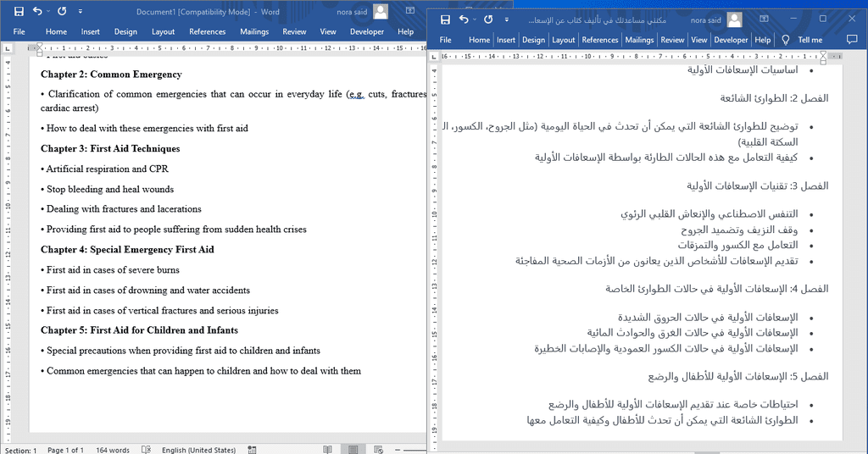Click nora said name in Arabic window title bar
Screen dimensions: 868x454
(706, 20)
